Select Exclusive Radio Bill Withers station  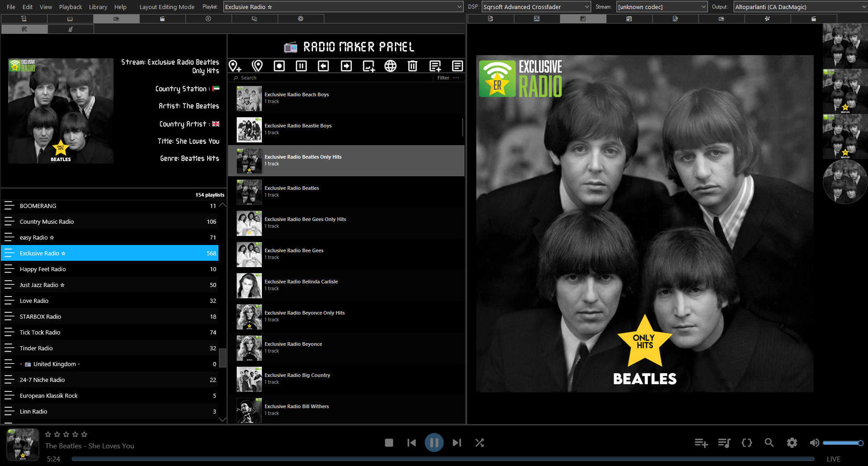tap(346, 410)
